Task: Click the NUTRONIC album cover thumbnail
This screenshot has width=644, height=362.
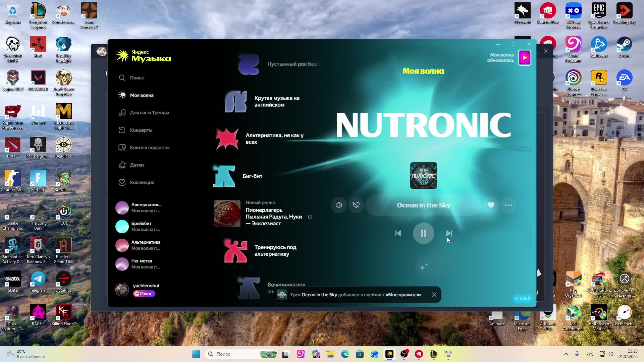Action: tap(423, 176)
